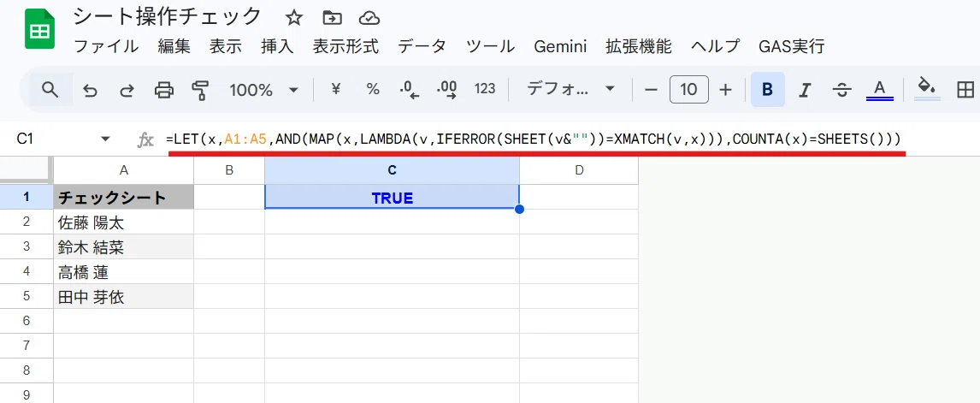Image resolution: width=980 pixels, height=403 pixels.
Task: Open the fill color picker
Action: [x=928, y=89]
